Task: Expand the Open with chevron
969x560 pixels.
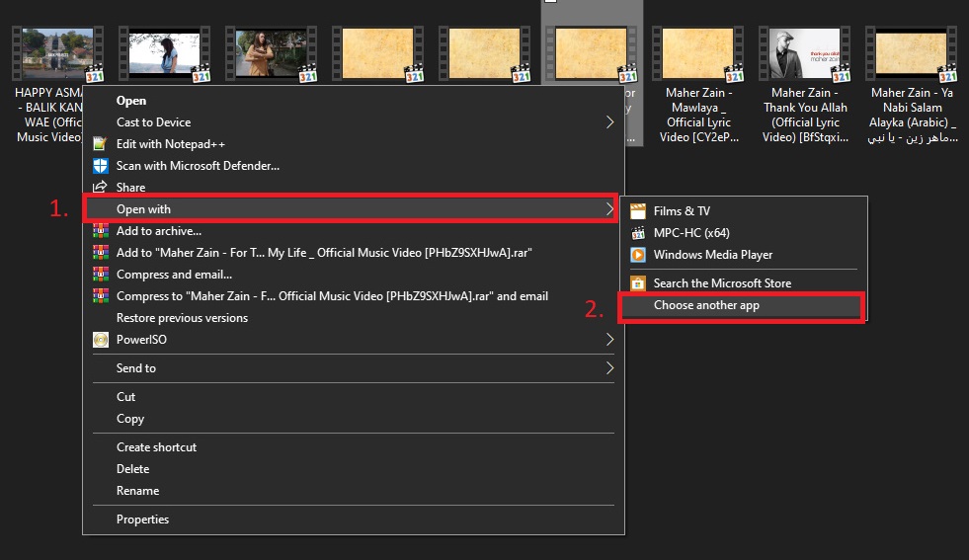Action: 609,209
